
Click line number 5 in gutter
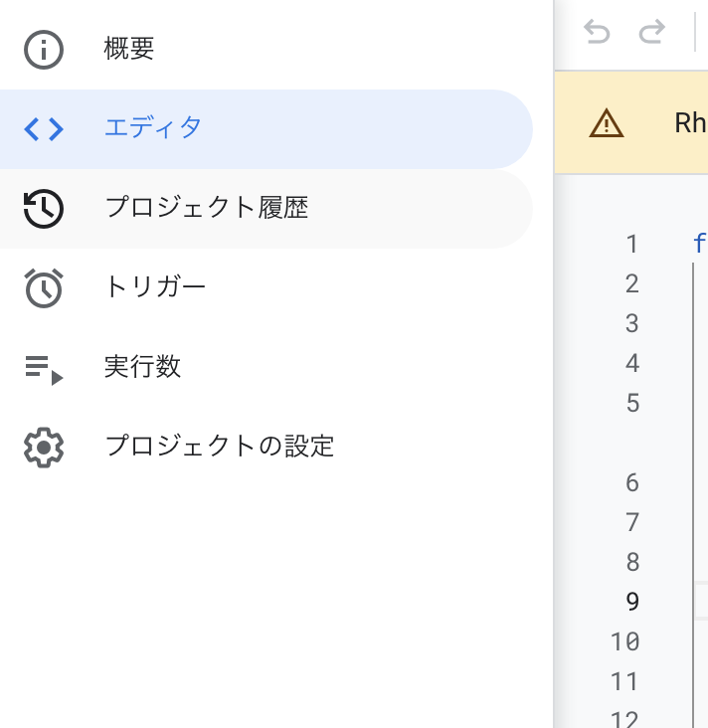pyautogui.click(x=632, y=403)
